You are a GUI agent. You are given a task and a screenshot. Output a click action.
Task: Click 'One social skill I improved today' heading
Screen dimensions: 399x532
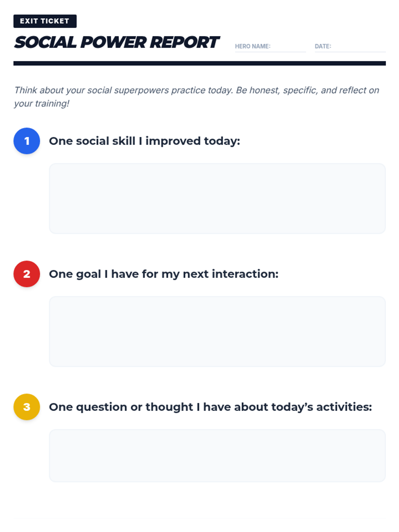coord(144,141)
